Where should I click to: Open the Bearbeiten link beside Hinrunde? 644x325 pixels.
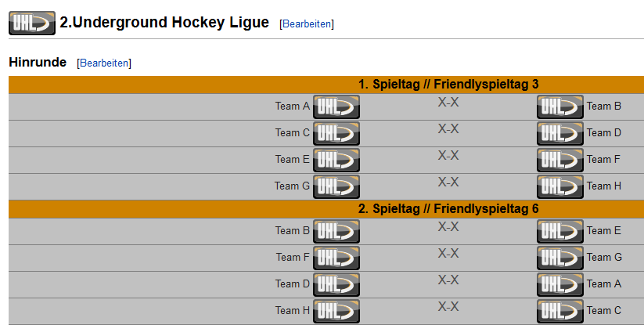(104, 63)
